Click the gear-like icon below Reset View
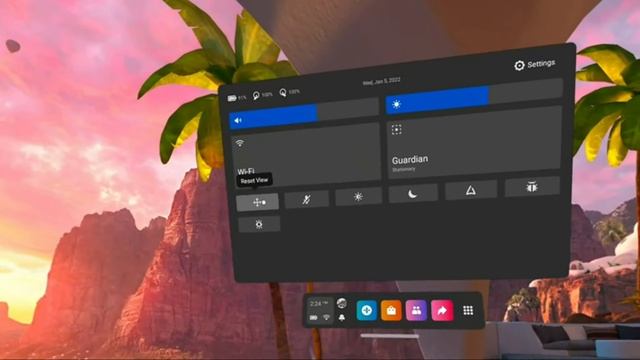Image resolution: width=640 pixels, height=360 pixels. pyautogui.click(x=259, y=224)
